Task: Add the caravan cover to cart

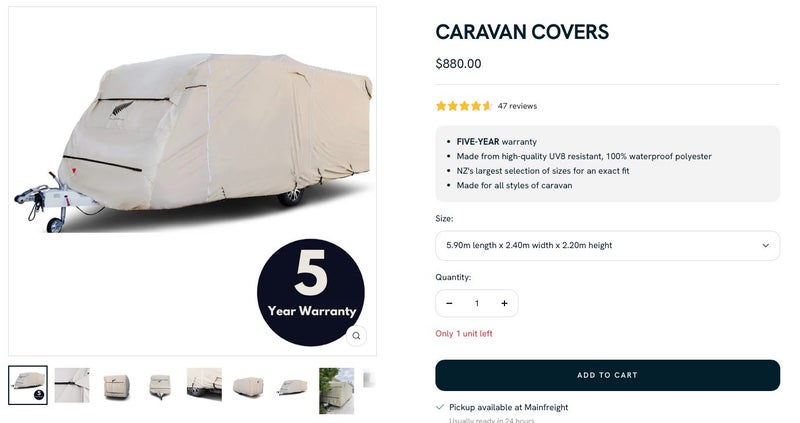Action: coord(607,375)
